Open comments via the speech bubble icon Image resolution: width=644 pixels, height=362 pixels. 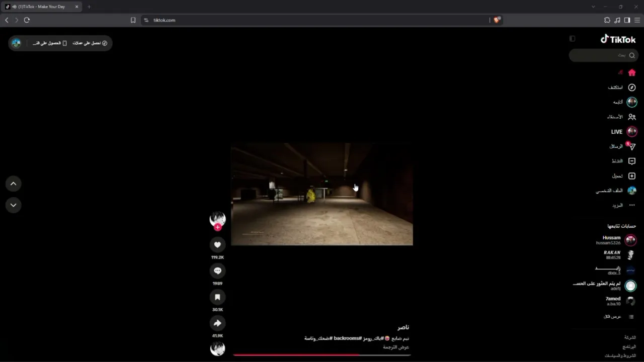pos(217,271)
